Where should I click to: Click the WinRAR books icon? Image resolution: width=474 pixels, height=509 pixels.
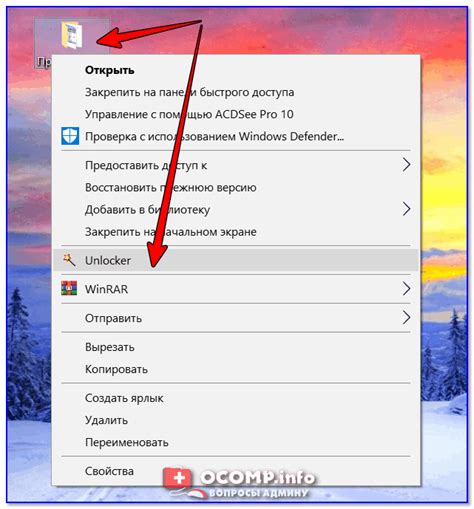pyautogui.click(x=69, y=288)
